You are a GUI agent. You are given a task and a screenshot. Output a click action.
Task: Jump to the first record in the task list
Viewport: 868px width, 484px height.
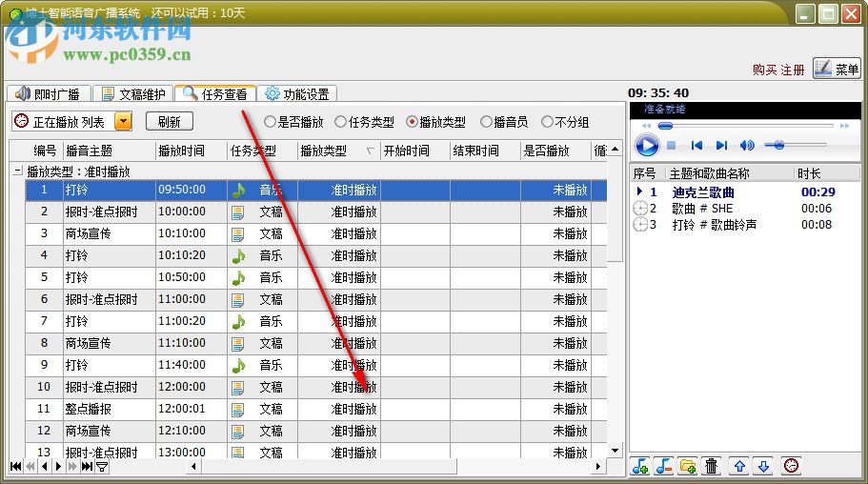pos(16,466)
